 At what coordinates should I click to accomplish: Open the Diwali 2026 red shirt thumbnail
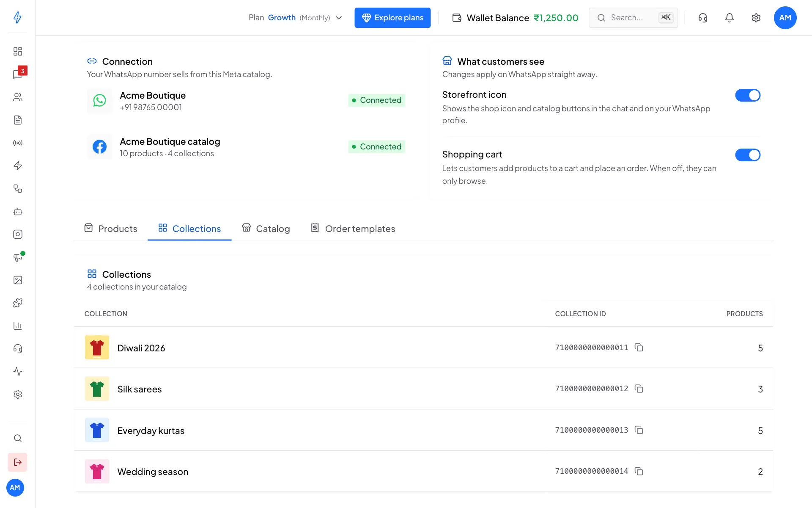97,347
